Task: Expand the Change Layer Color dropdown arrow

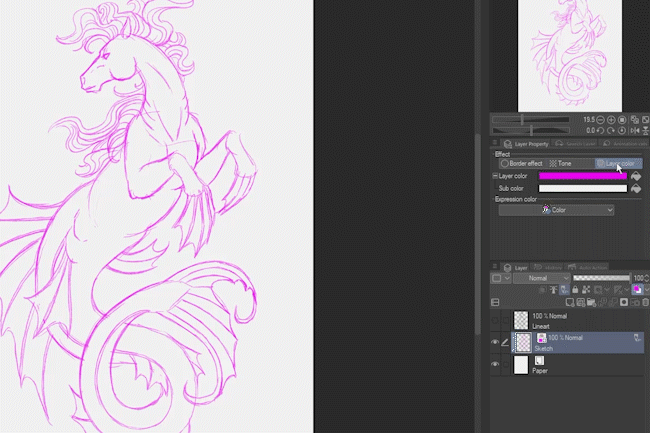Action: (646, 290)
